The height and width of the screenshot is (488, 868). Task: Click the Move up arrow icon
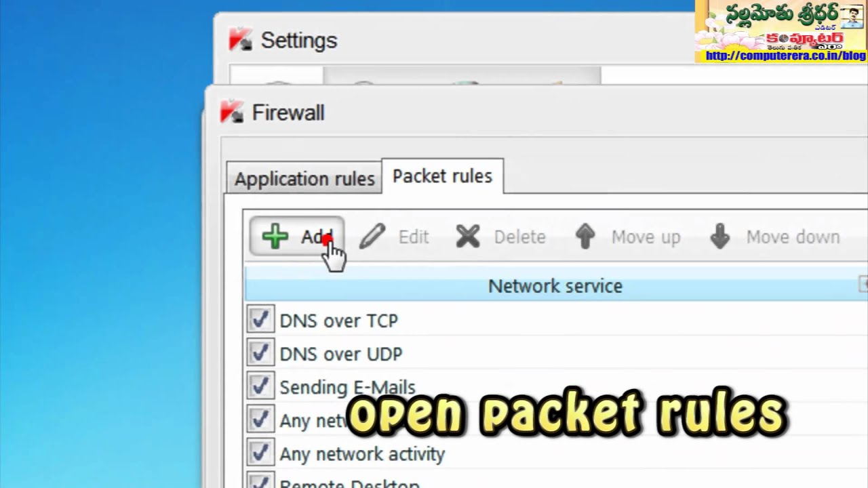[585, 237]
